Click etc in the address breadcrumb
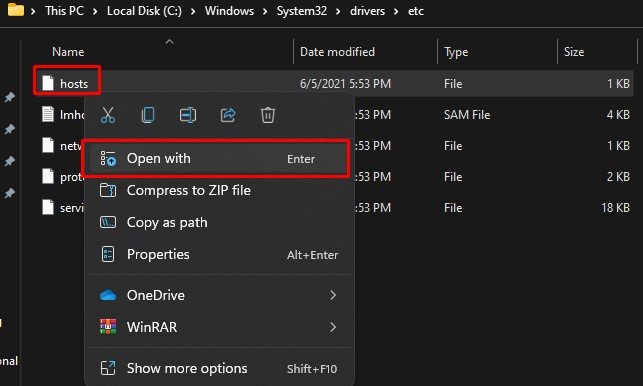The height and width of the screenshot is (386, 643). (415, 11)
